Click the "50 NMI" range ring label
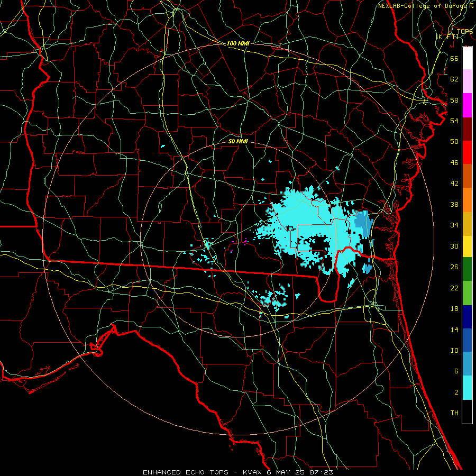Screen dimensions: 476x476 238,141
